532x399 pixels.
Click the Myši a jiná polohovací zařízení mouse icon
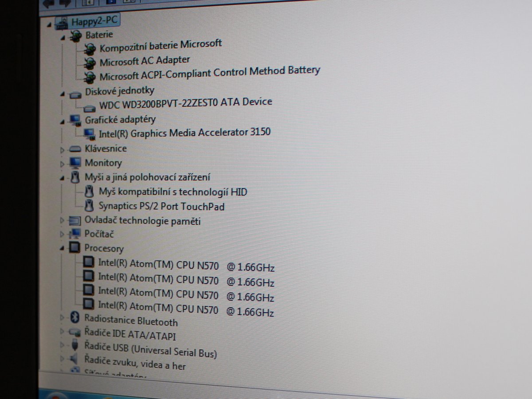75,177
